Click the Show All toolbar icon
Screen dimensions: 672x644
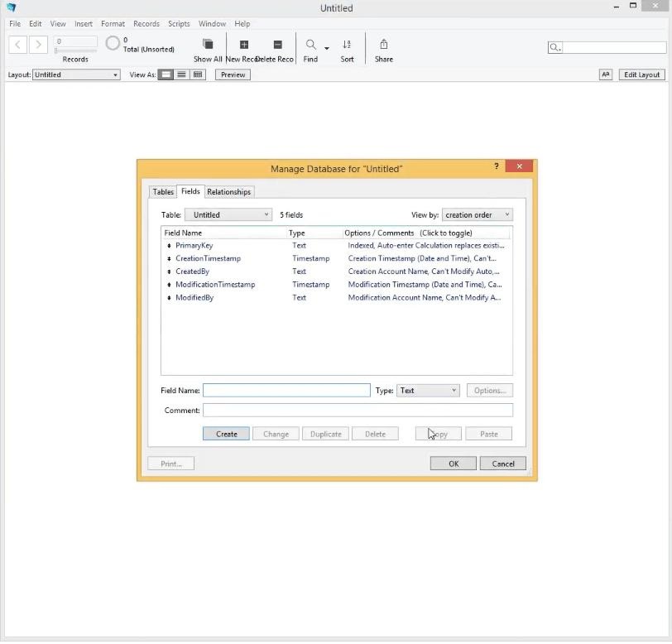pos(208,45)
